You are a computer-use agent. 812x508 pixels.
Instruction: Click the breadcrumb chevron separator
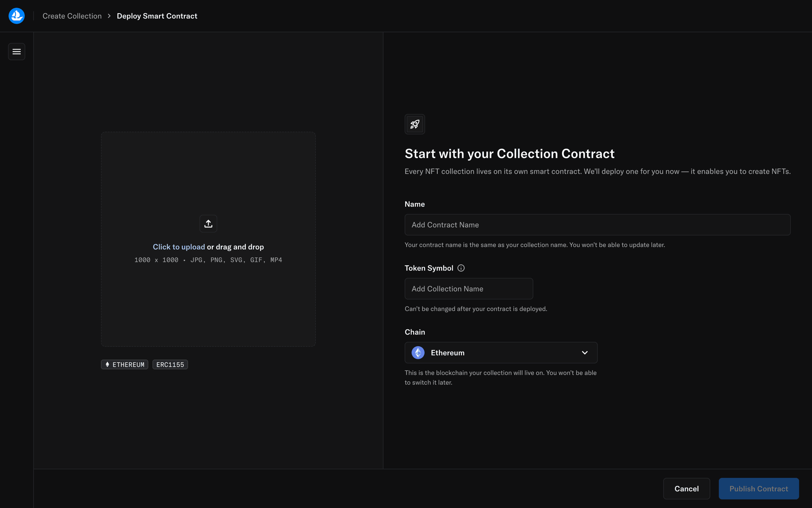[x=109, y=16]
